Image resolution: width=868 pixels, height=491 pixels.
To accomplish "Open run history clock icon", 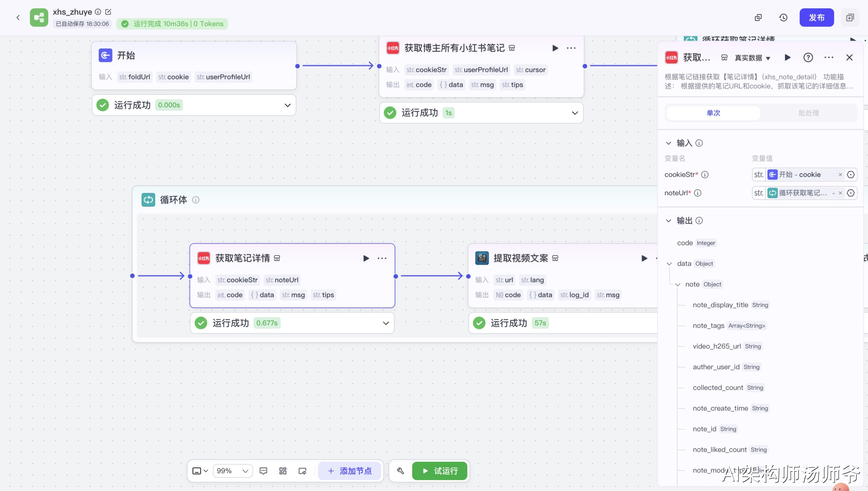I will point(783,17).
